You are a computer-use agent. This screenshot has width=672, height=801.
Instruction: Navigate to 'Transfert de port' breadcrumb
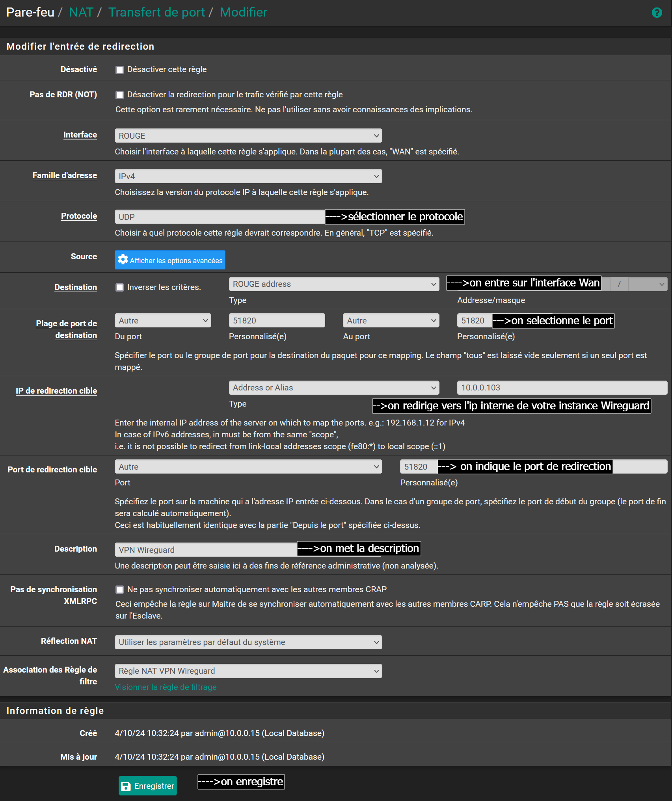point(156,12)
